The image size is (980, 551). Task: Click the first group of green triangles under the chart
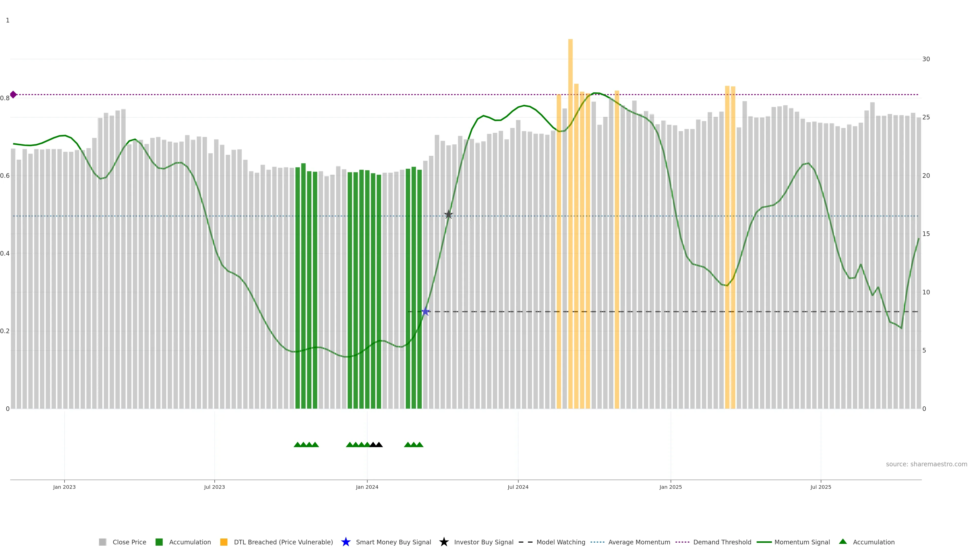coord(306,445)
